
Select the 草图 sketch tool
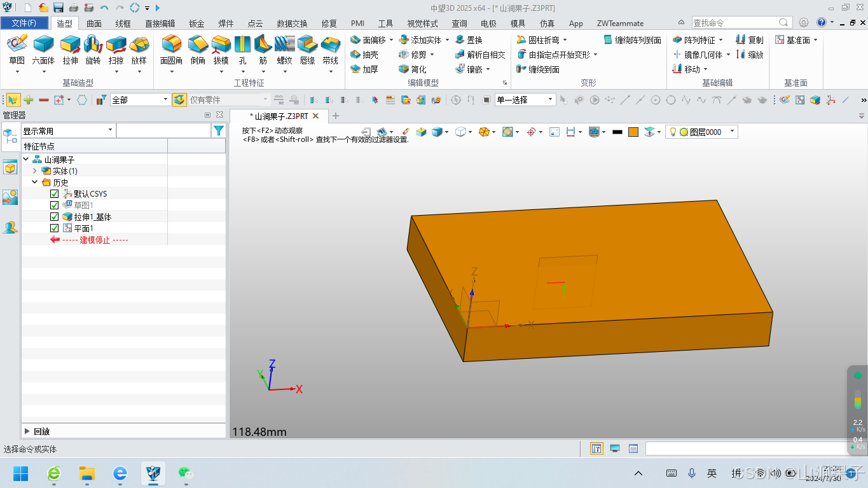[x=17, y=50]
